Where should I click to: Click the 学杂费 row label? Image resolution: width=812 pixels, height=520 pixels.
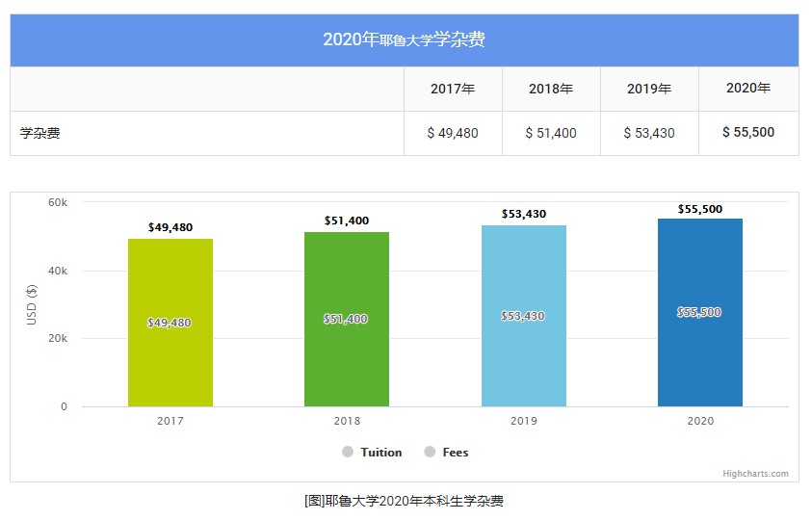pos(40,133)
